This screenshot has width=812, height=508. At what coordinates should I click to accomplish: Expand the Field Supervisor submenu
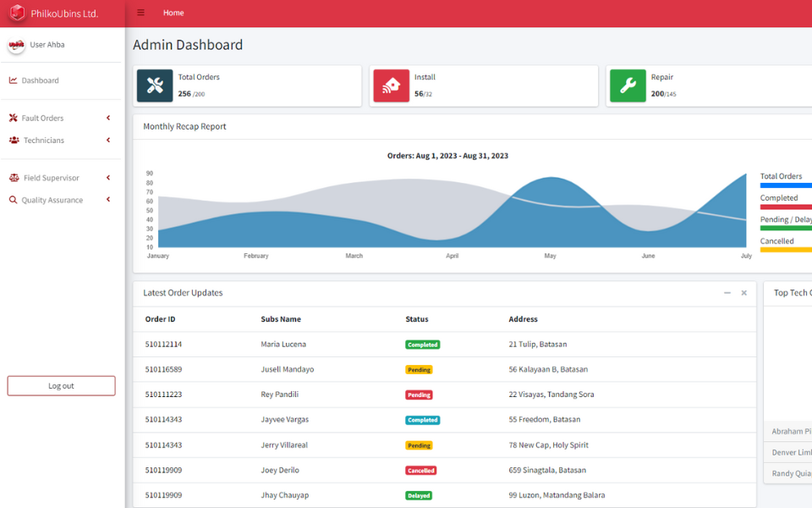pos(108,178)
